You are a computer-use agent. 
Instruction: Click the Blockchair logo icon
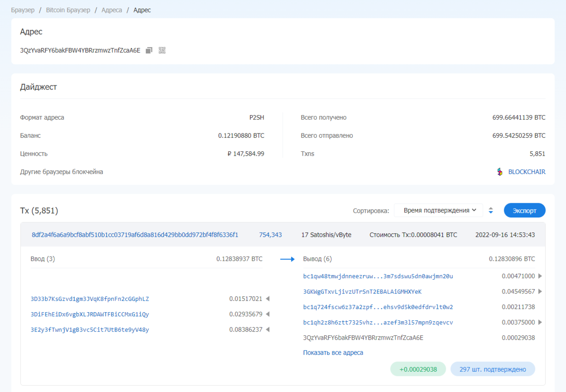point(500,172)
